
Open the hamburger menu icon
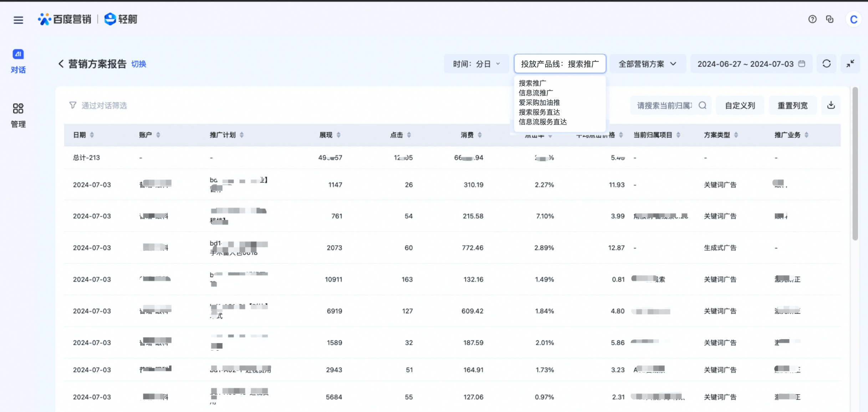coord(18,20)
